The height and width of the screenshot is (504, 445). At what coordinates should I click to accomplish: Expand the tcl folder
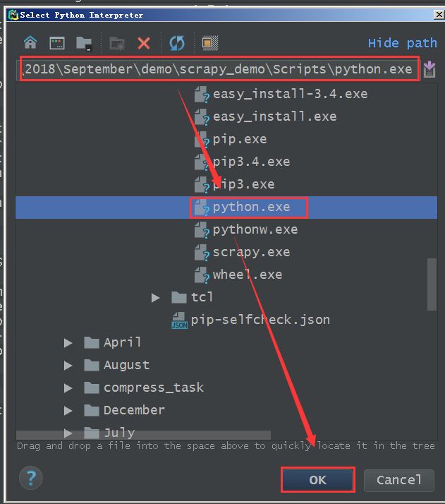(x=155, y=298)
